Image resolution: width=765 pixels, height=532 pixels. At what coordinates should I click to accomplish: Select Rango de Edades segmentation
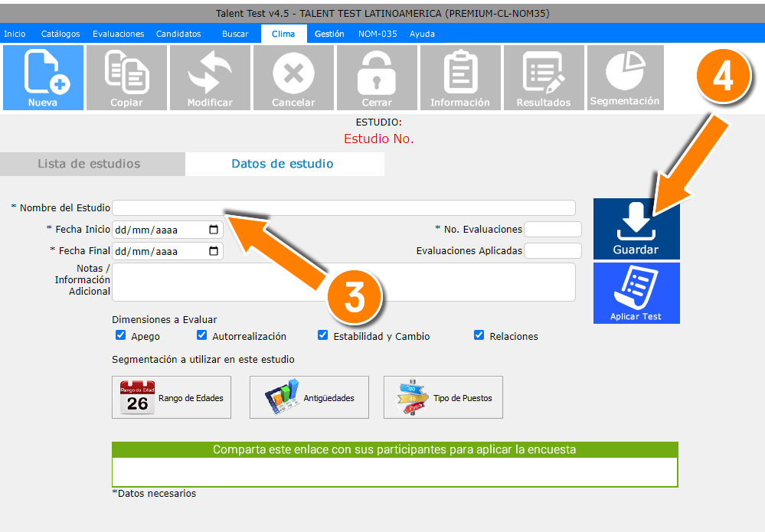(172, 397)
